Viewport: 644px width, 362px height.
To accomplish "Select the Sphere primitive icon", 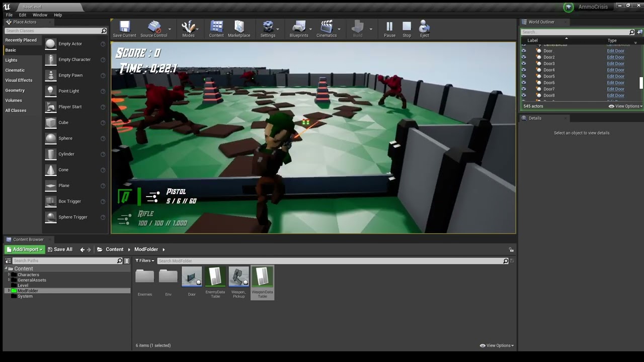I will click(x=50, y=138).
